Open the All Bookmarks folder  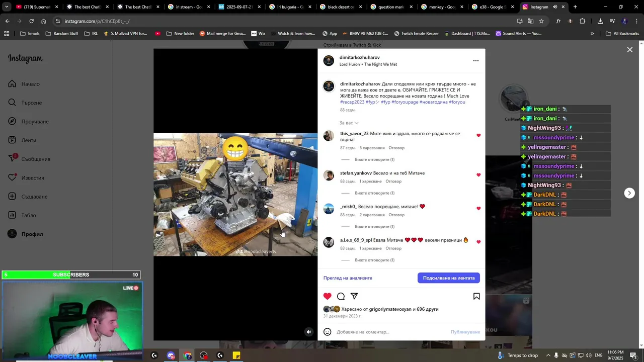coord(622,34)
